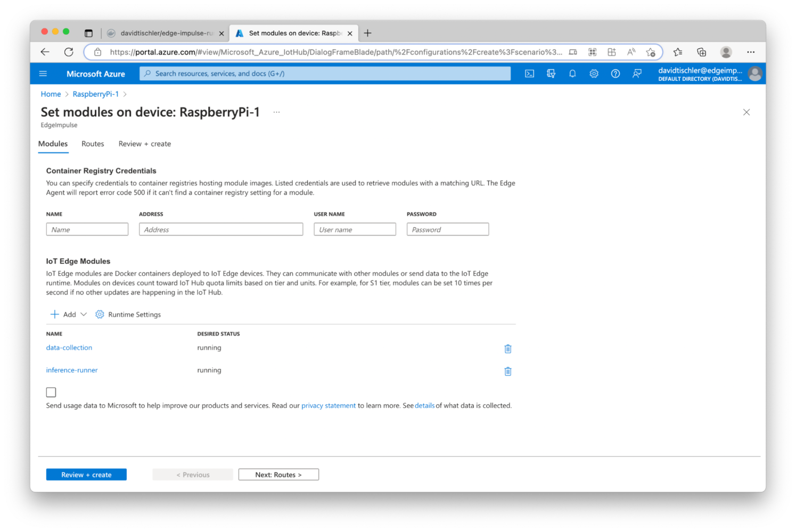Open the browser tab overview icon
The height and width of the screenshot is (532, 796).
tap(88, 33)
